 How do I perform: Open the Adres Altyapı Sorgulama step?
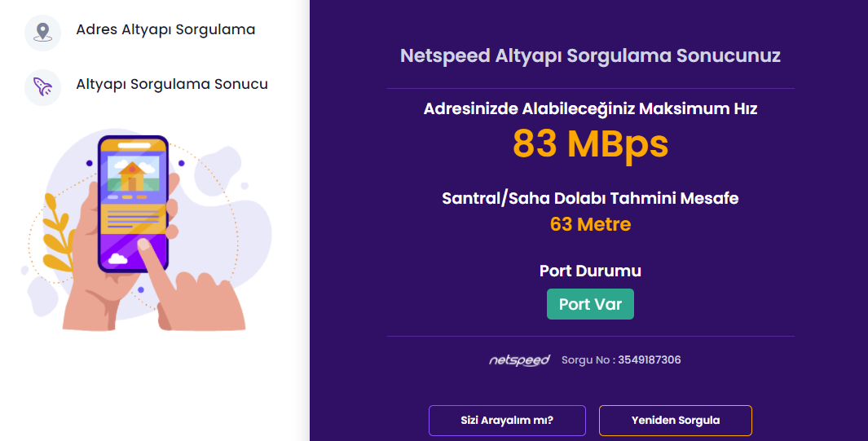click(165, 30)
